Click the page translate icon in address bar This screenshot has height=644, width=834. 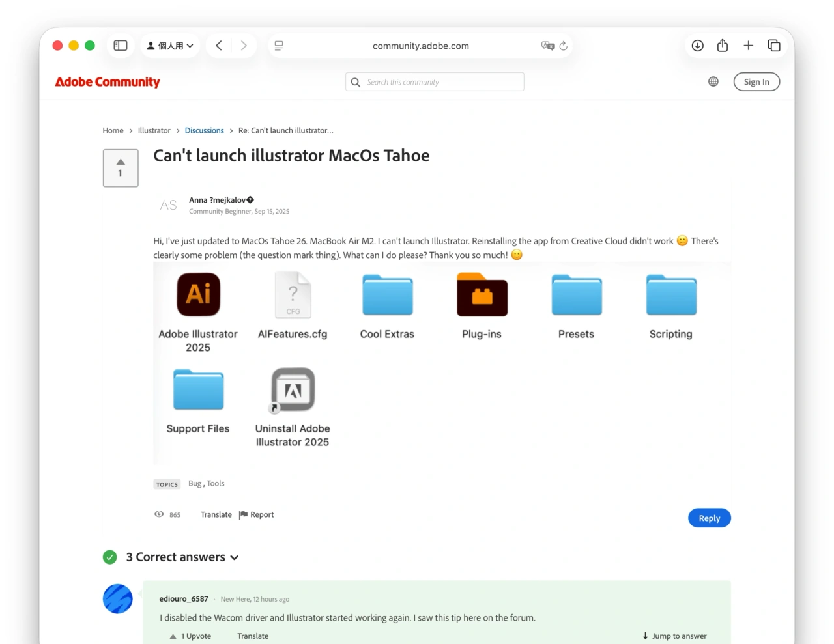pyautogui.click(x=547, y=46)
